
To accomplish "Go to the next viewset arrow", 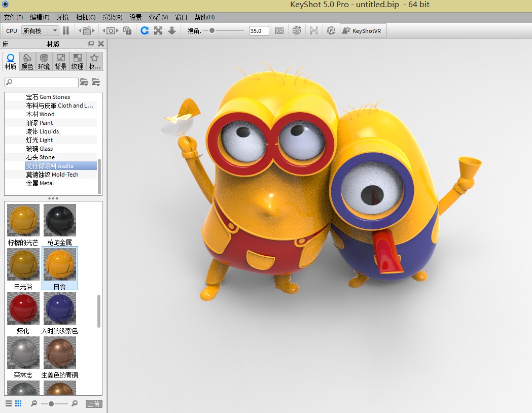I will click(x=93, y=31).
